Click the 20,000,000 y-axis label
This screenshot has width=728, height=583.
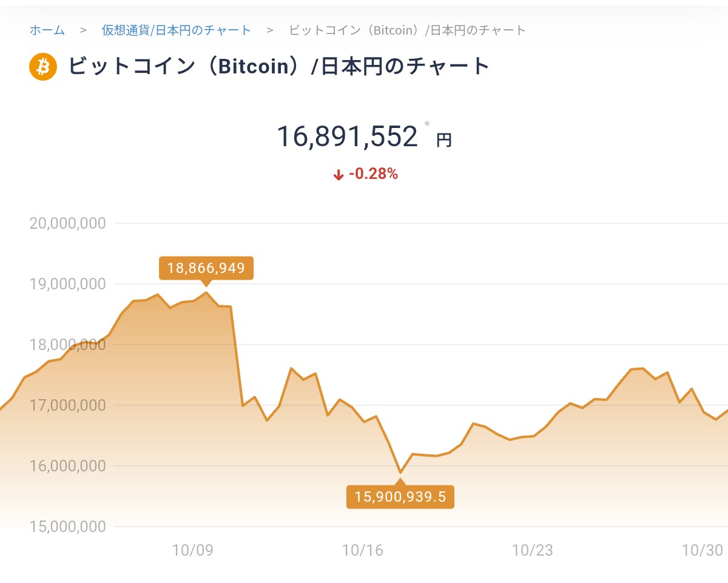(67, 223)
